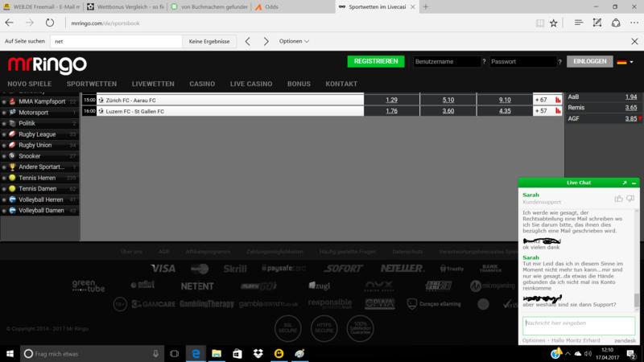The image size is (644, 362).
Task: Open File Explorer from taskbar
Action: 217,353
